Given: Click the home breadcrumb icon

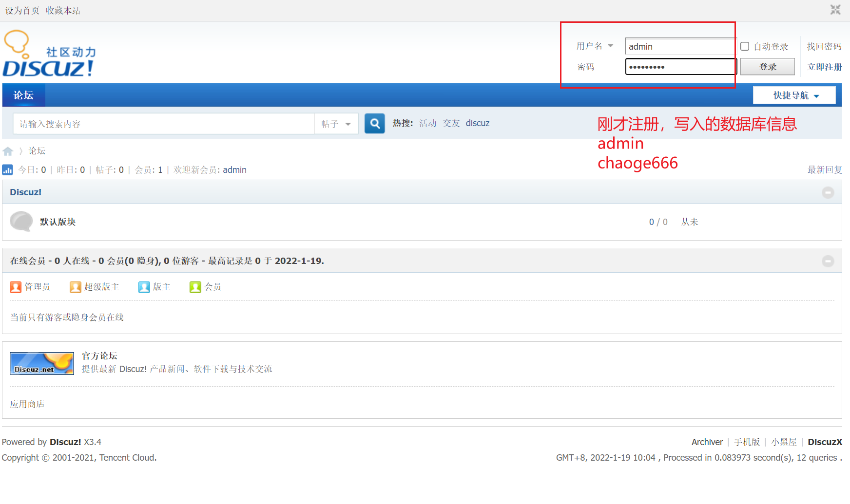Looking at the screenshot, I should [x=8, y=151].
